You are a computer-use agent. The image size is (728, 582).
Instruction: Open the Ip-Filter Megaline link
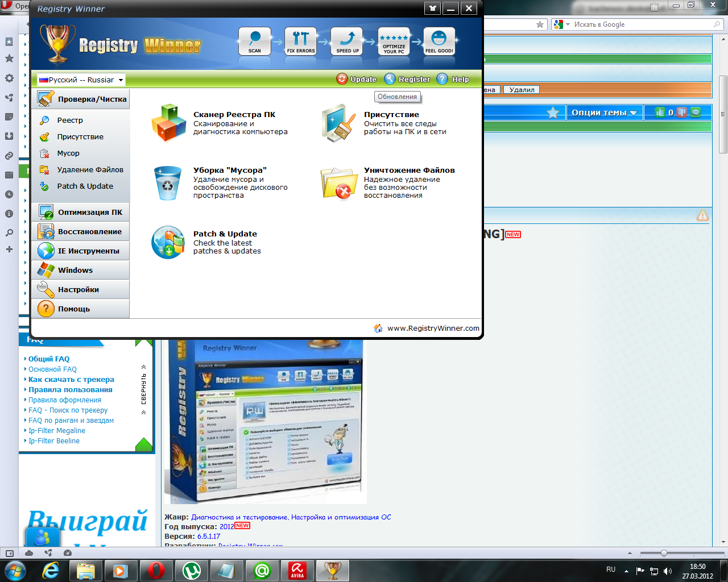coord(57,431)
